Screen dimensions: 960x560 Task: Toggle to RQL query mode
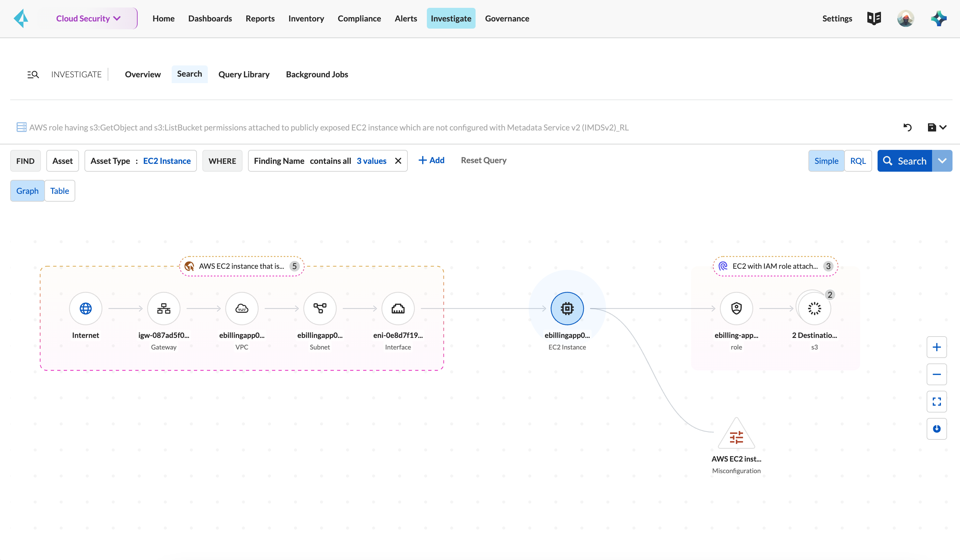(858, 161)
